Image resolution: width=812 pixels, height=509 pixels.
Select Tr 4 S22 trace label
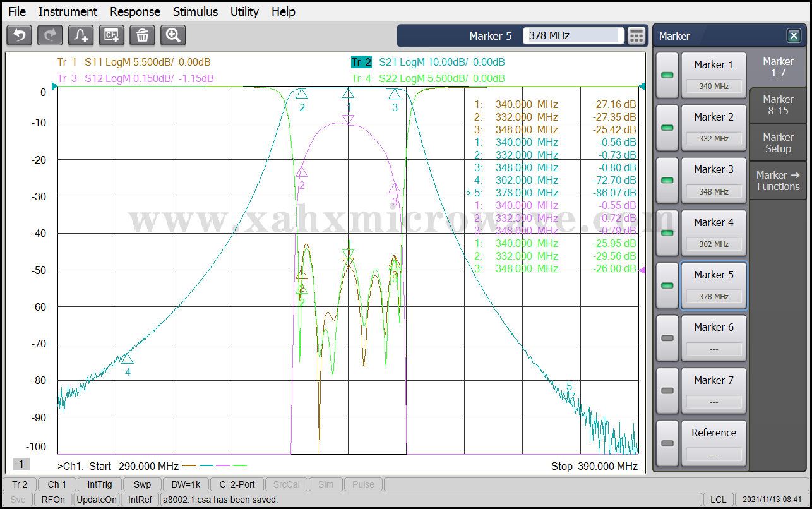428,78
